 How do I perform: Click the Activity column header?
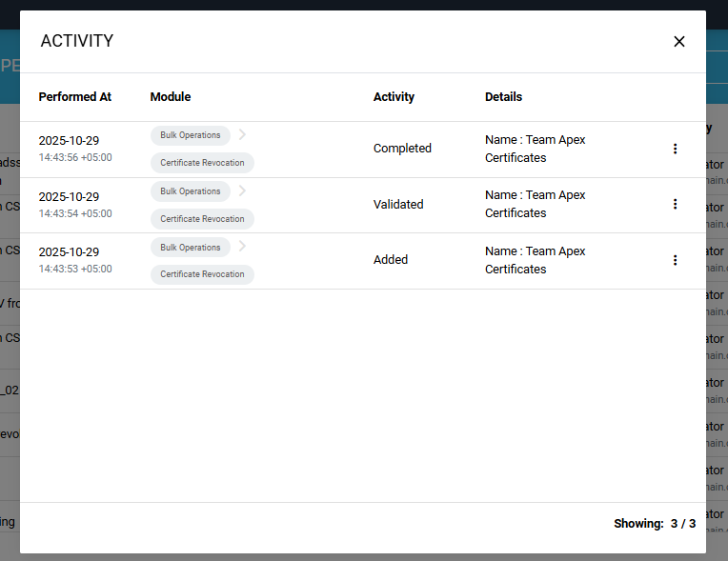point(394,97)
